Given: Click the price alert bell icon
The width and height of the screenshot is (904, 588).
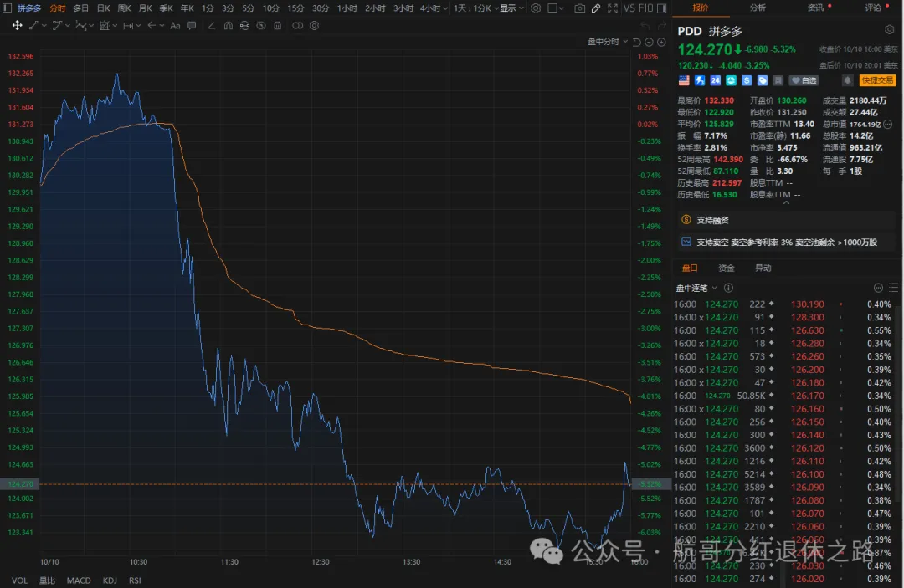Looking at the screenshot, I should (x=847, y=80).
